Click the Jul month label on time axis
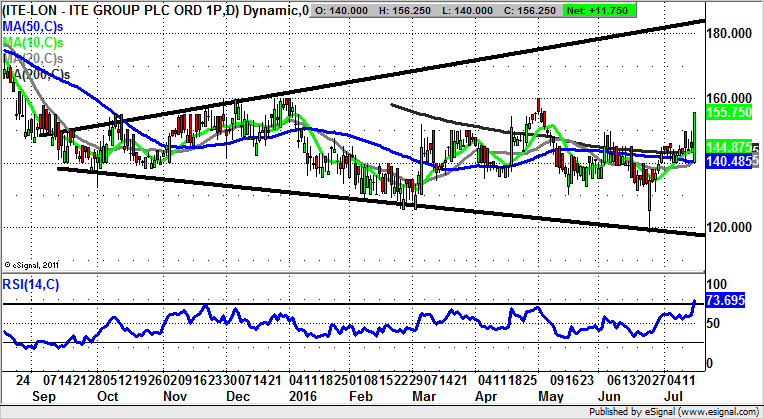 coord(671,396)
